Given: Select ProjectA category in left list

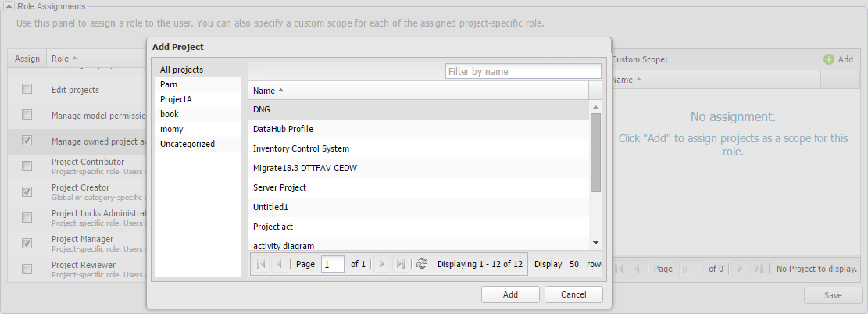Looking at the screenshot, I should pyautogui.click(x=176, y=99).
